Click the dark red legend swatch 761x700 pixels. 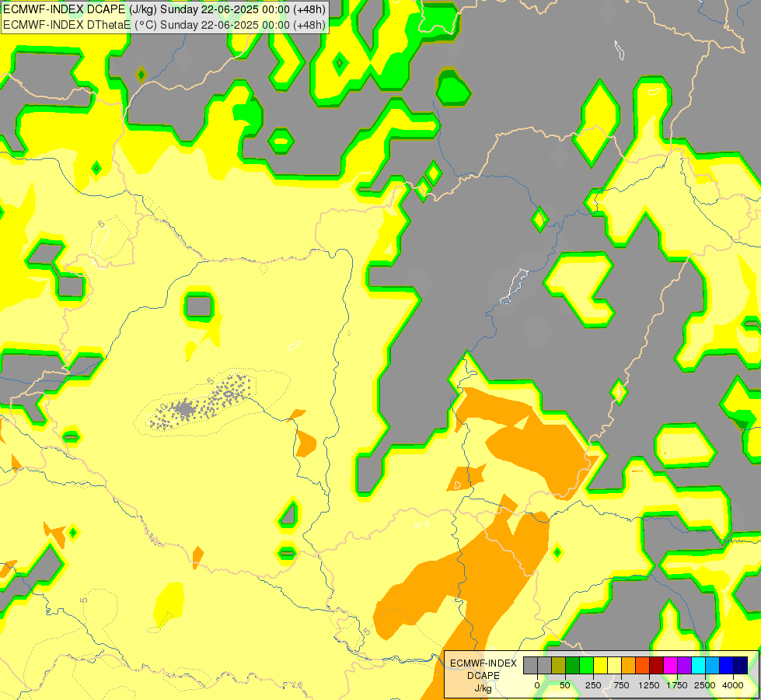coord(656,665)
